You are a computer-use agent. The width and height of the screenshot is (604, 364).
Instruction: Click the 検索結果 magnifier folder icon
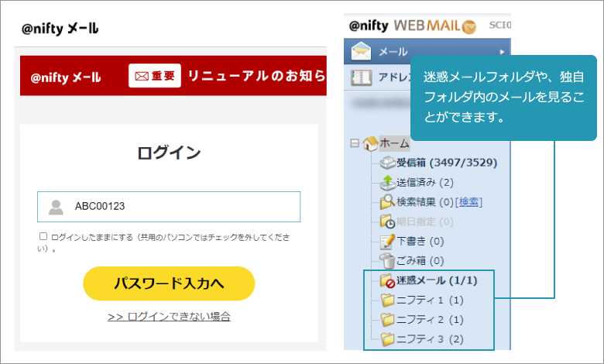coord(387,202)
